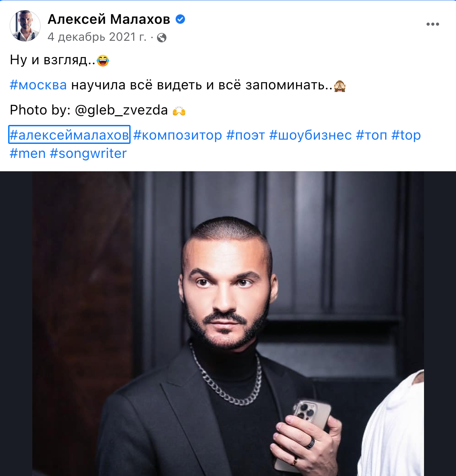Open the #шоубизнес hashtag
This screenshot has width=456, height=476.
pyautogui.click(x=310, y=135)
